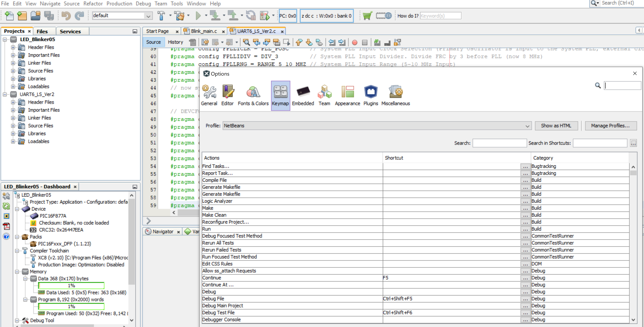Open Editor category in Options
This screenshot has width=644, height=327.
(x=227, y=95)
